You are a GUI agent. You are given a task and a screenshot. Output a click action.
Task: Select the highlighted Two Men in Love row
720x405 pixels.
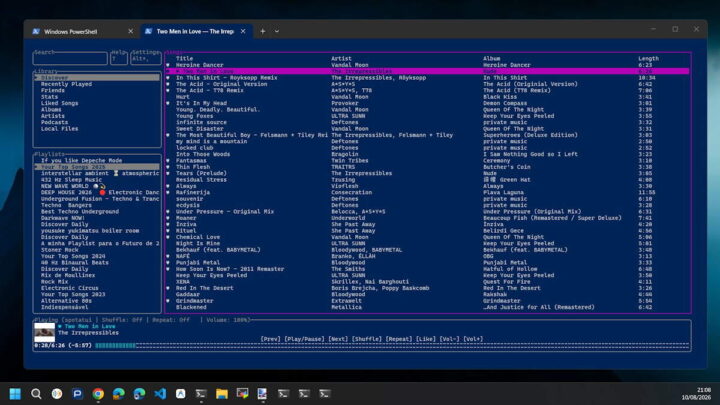click(428, 71)
